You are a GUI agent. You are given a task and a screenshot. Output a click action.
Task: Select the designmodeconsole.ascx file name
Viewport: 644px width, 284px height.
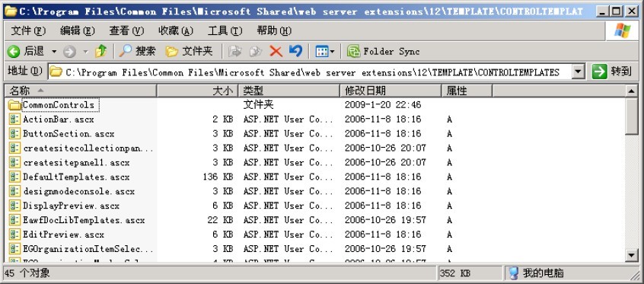[79, 192]
